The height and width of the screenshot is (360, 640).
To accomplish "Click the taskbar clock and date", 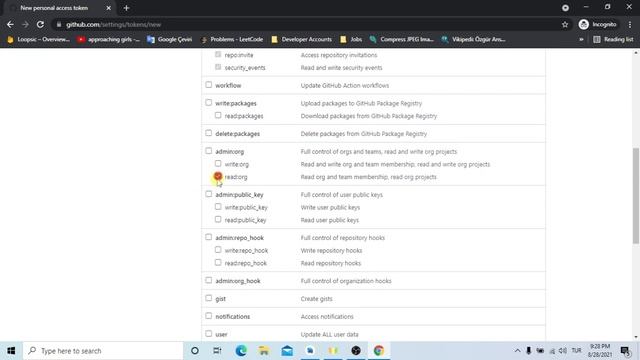I will [x=600, y=351].
